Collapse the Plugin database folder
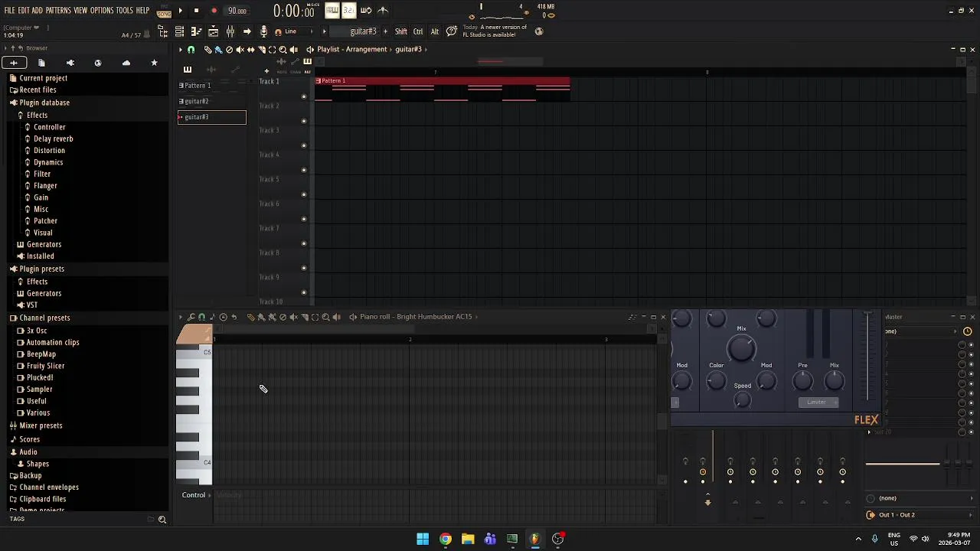Screen dimensions: 980x551 tap(44, 103)
